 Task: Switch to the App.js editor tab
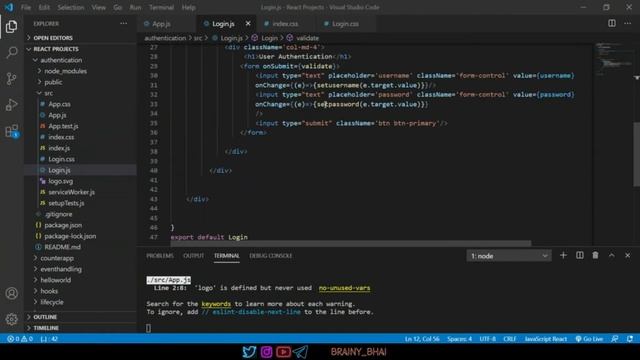pyautogui.click(x=167, y=24)
